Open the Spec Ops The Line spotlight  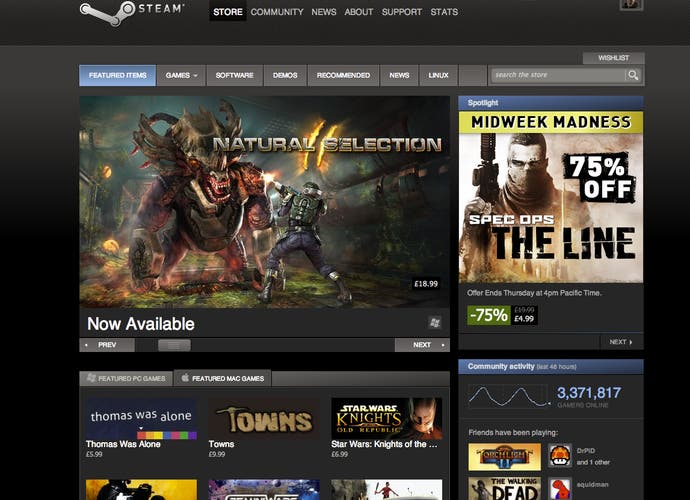click(x=551, y=197)
